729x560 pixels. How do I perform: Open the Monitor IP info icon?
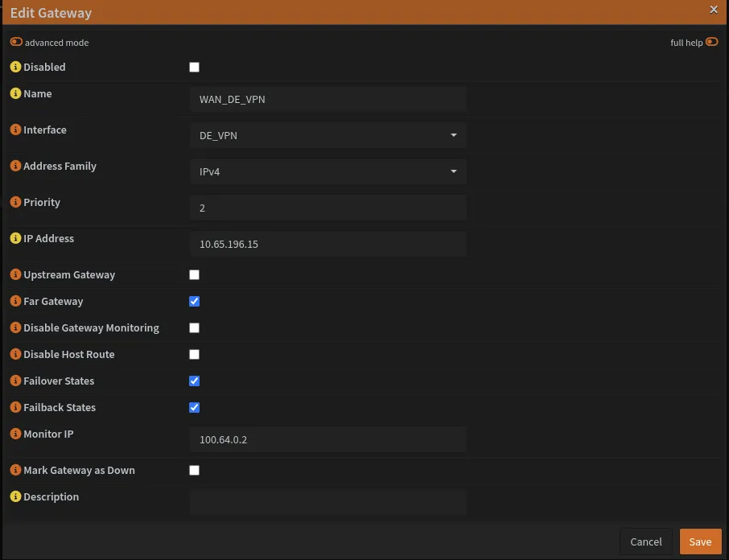click(15, 434)
